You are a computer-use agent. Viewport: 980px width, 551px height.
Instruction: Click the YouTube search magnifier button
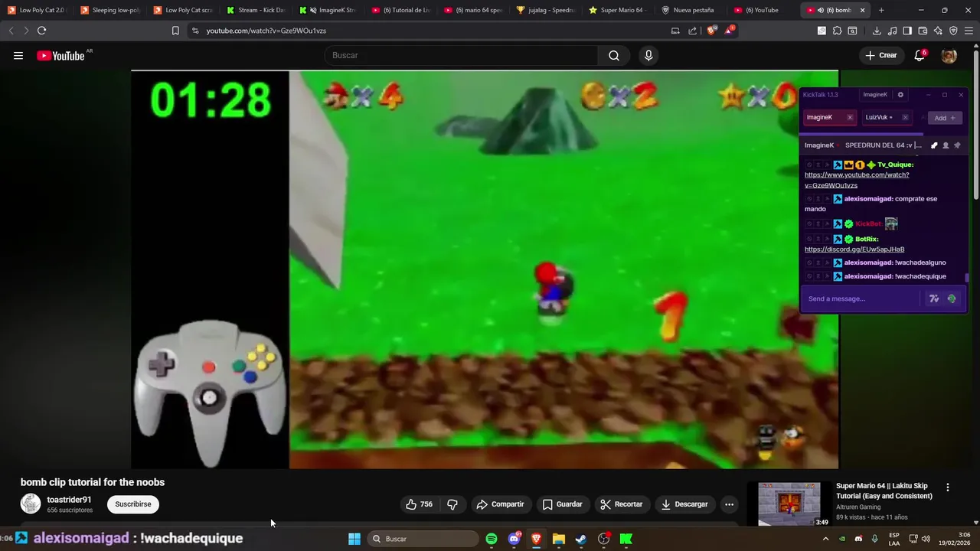(614, 55)
